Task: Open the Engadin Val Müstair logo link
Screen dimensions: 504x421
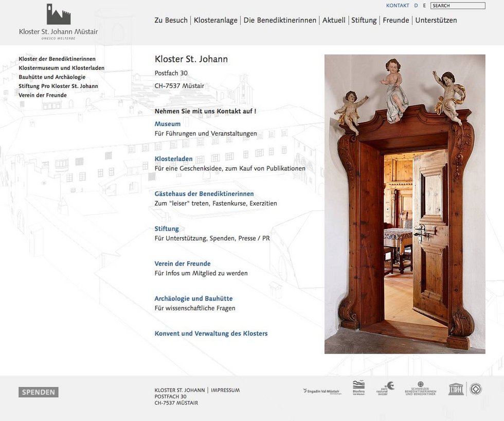Action: coord(322,391)
